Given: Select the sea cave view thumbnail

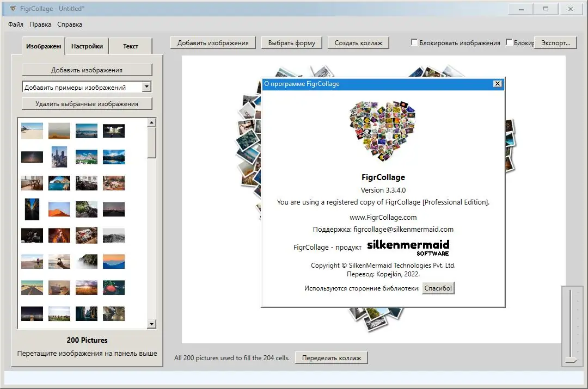Looking at the screenshot, I should click(x=59, y=183).
